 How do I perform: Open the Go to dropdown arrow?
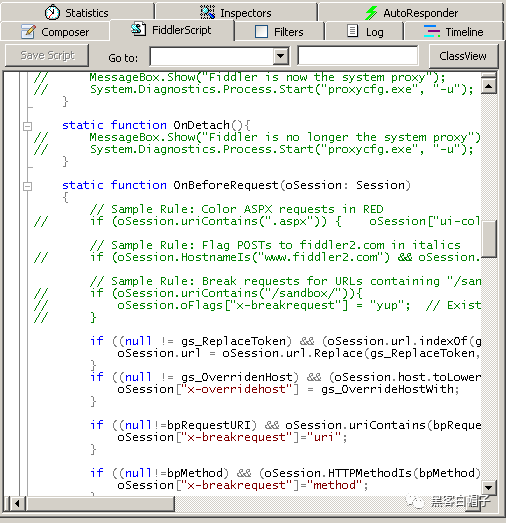coord(281,56)
